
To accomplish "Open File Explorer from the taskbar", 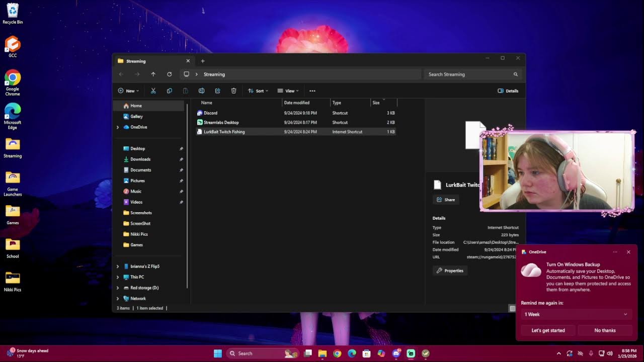I will point(323,353).
